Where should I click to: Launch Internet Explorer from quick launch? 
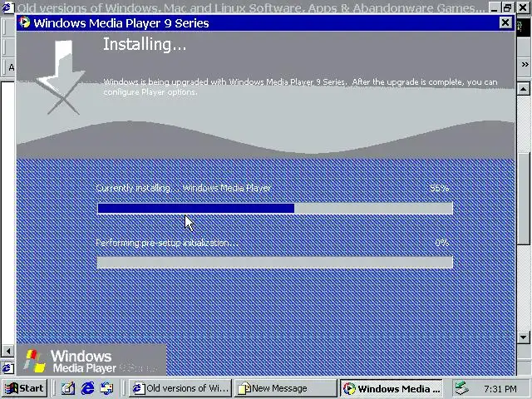click(87, 388)
